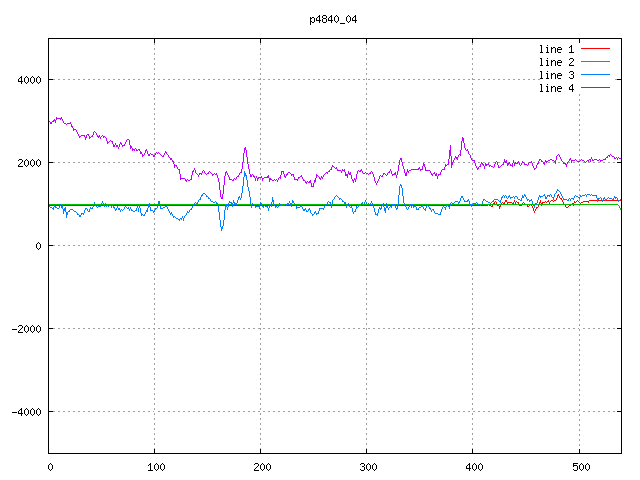Select the "line 1" legend label
640x480 pixels.
(x=556, y=48)
